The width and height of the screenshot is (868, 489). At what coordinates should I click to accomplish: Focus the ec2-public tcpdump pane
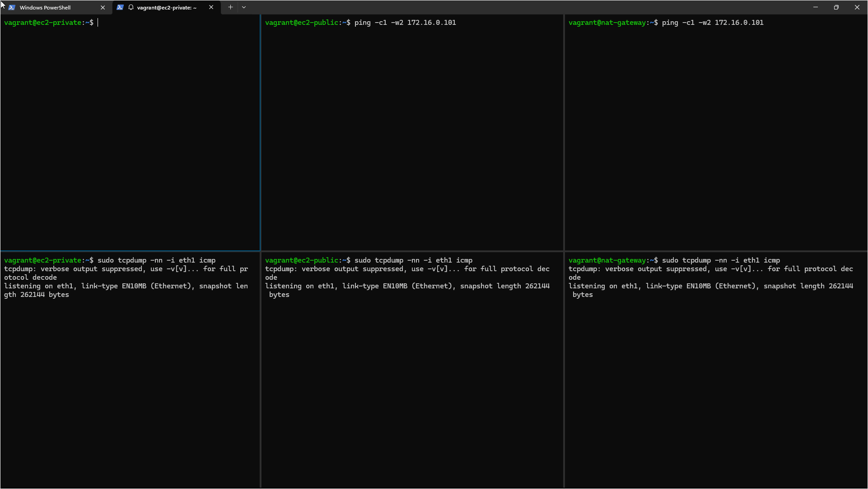412,384
